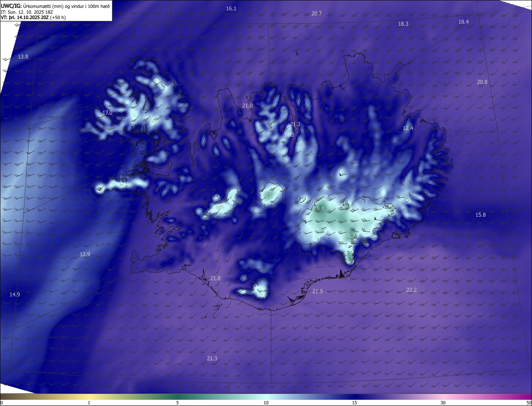Image resolution: width=532 pixels, height=406 pixels.
Task: Click the '21.8' value label
Action: 215,279
